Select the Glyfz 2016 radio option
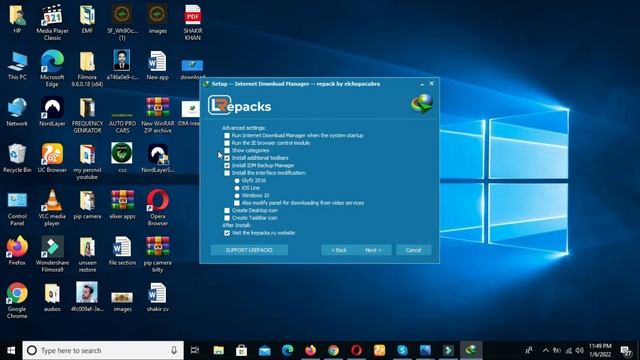The image size is (640, 360). [237, 180]
